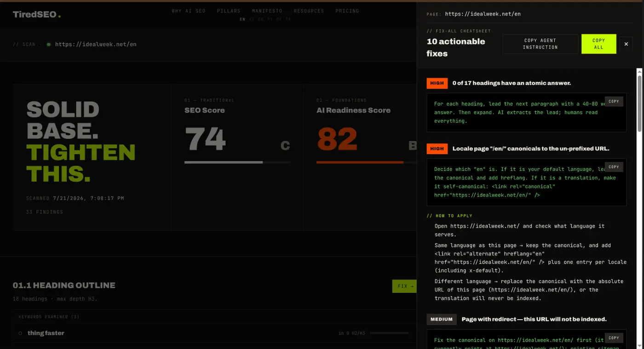Click 'Page with redirect' fix heading

point(534,319)
